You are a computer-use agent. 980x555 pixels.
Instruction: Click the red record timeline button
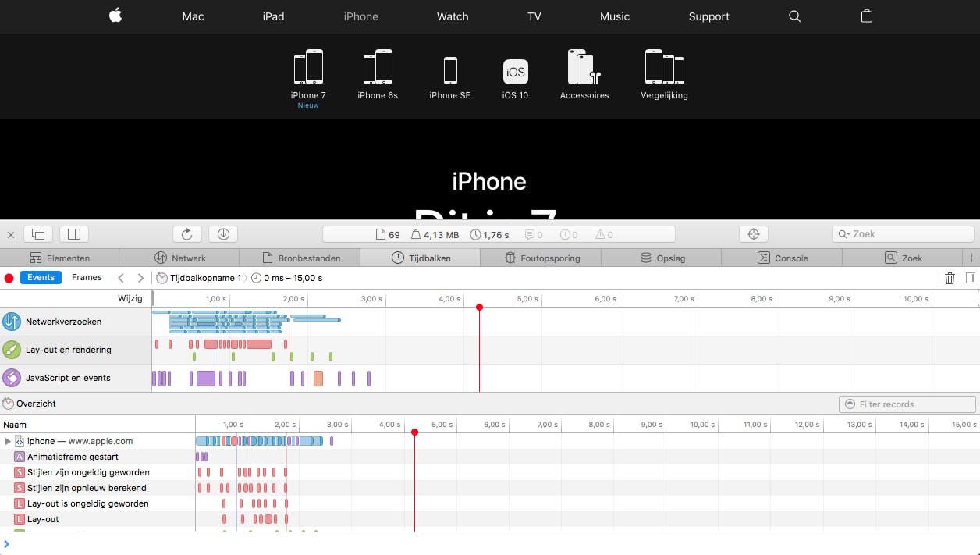(x=9, y=278)
